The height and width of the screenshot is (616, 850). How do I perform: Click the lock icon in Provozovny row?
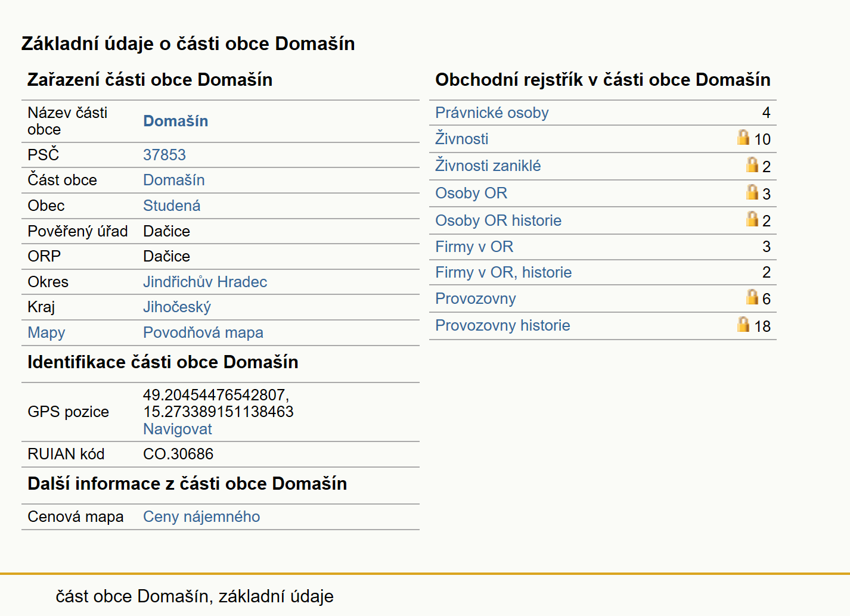[x=752, y=297]
